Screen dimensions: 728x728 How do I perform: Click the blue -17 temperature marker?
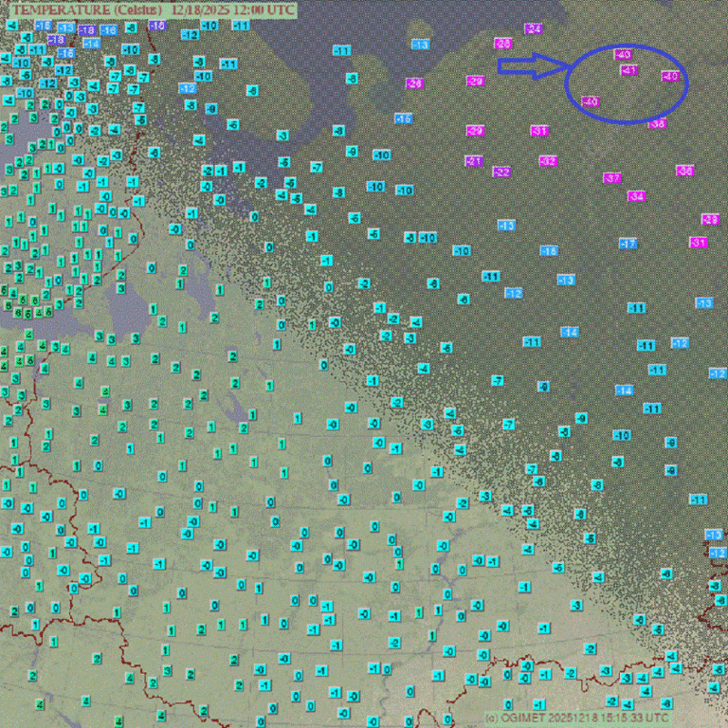click(628, 244)
